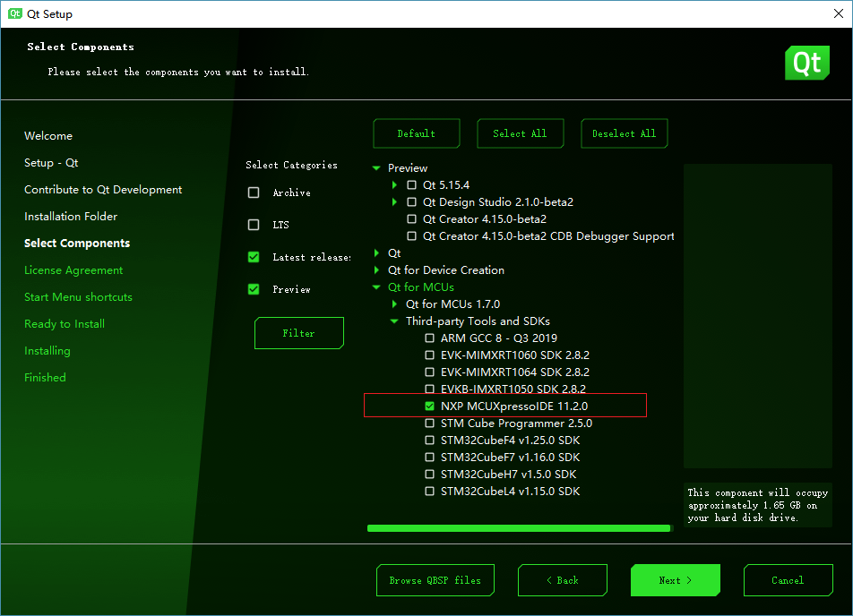This screenshot has width=853, height=616.
Task: Click the Select Categories heading
Action: [x=291, y=165]
